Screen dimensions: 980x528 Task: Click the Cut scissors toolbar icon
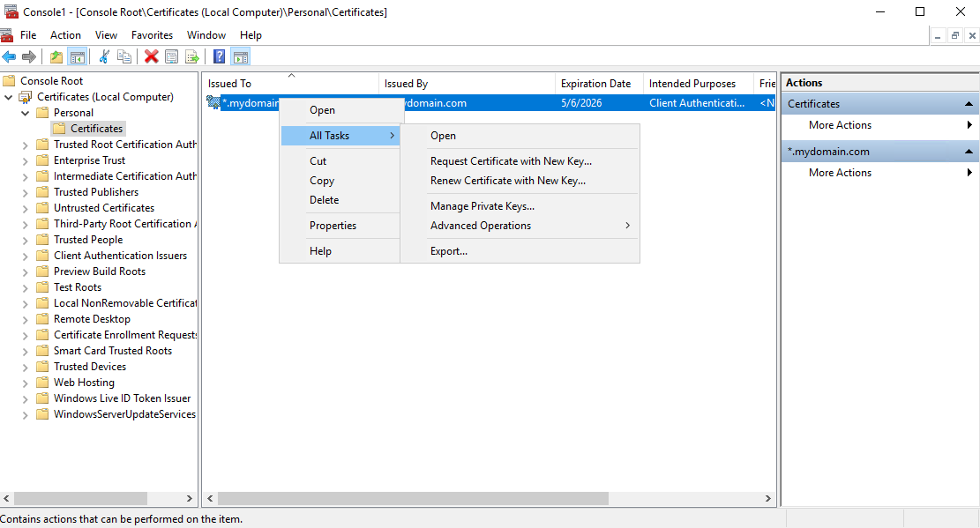(x=104, y=56)
